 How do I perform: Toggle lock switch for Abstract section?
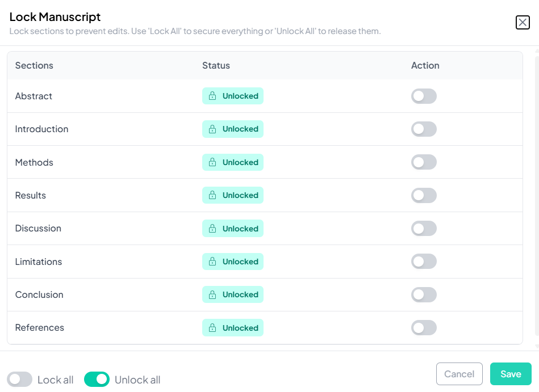pyautogui.click(x=424, y=96)
